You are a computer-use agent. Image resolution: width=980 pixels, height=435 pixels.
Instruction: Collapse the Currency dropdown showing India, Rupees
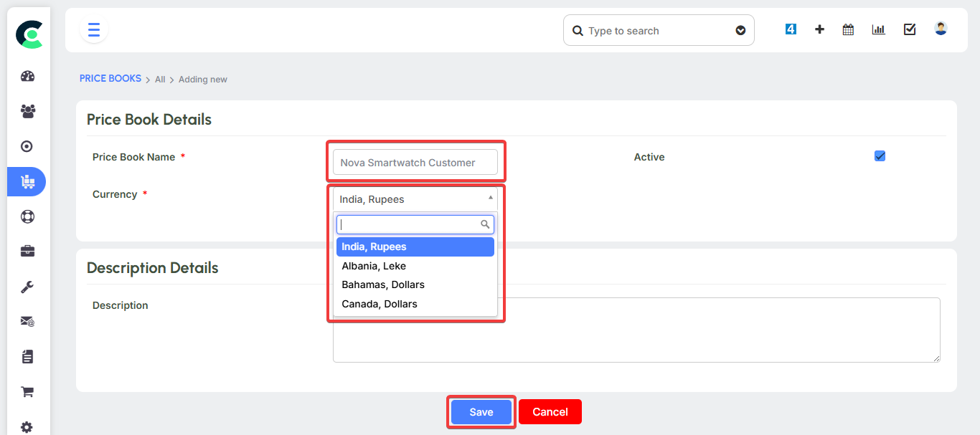(x=415, y=199)
